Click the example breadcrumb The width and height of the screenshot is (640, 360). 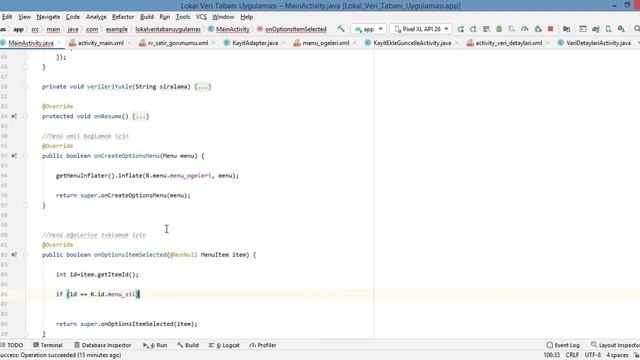click(117, 29)
